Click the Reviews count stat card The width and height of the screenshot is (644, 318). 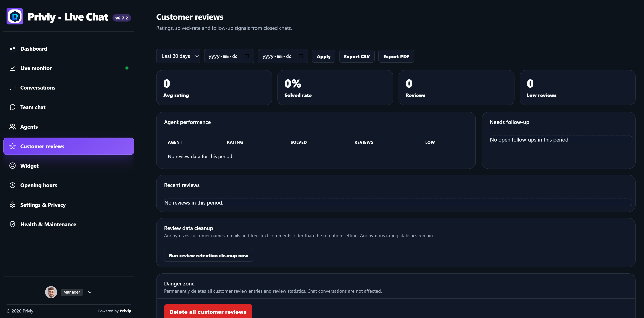click(x=456, y=88)
